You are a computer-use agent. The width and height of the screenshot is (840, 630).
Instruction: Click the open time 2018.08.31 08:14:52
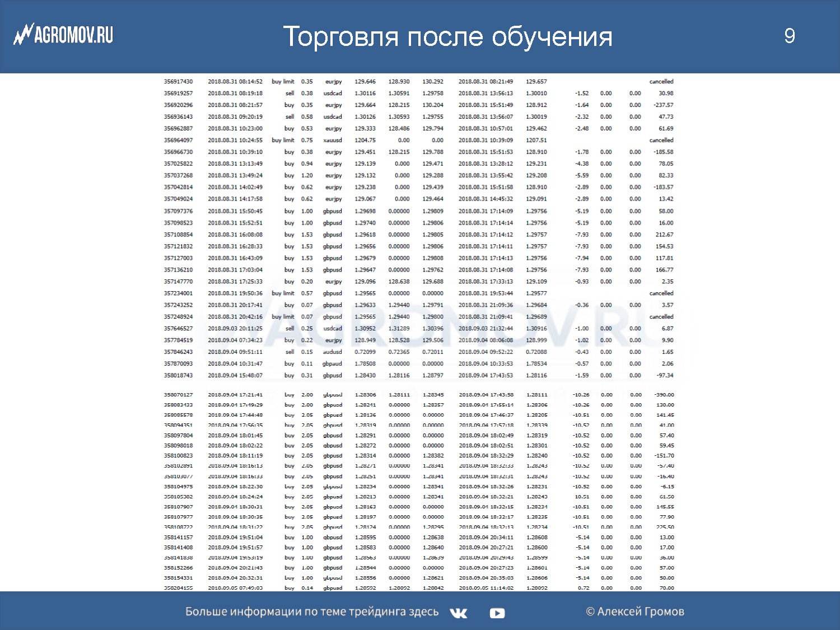pyautogui.click(x=235, y=82)
